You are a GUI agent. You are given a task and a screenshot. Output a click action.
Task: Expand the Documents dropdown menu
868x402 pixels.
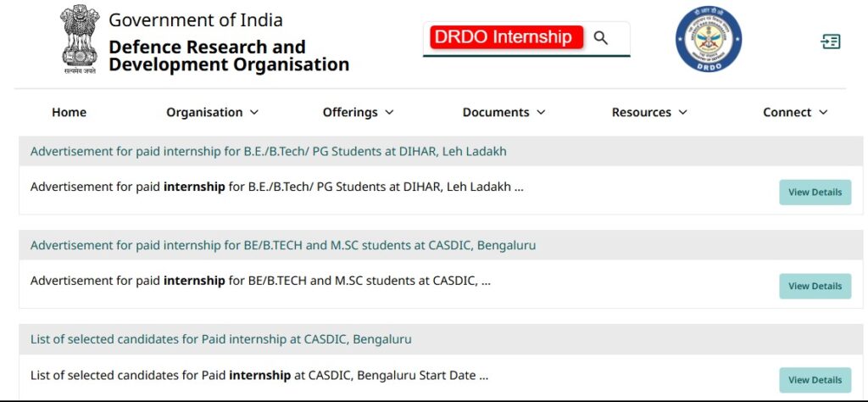(504, 112)
